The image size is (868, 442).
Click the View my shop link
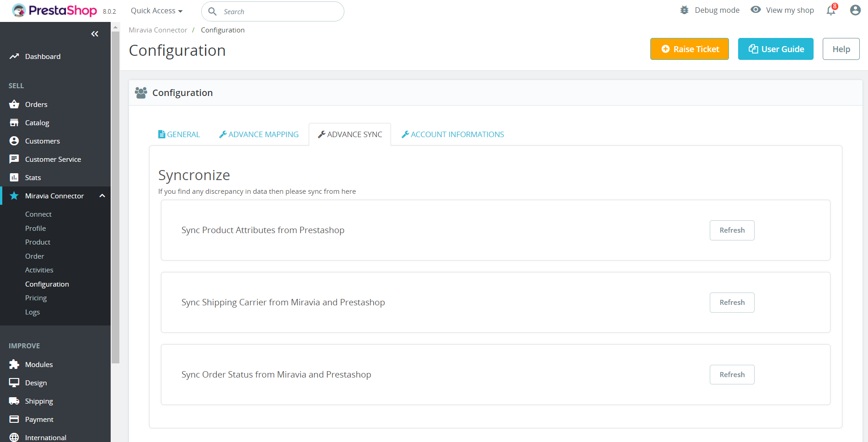pos(790,10)
